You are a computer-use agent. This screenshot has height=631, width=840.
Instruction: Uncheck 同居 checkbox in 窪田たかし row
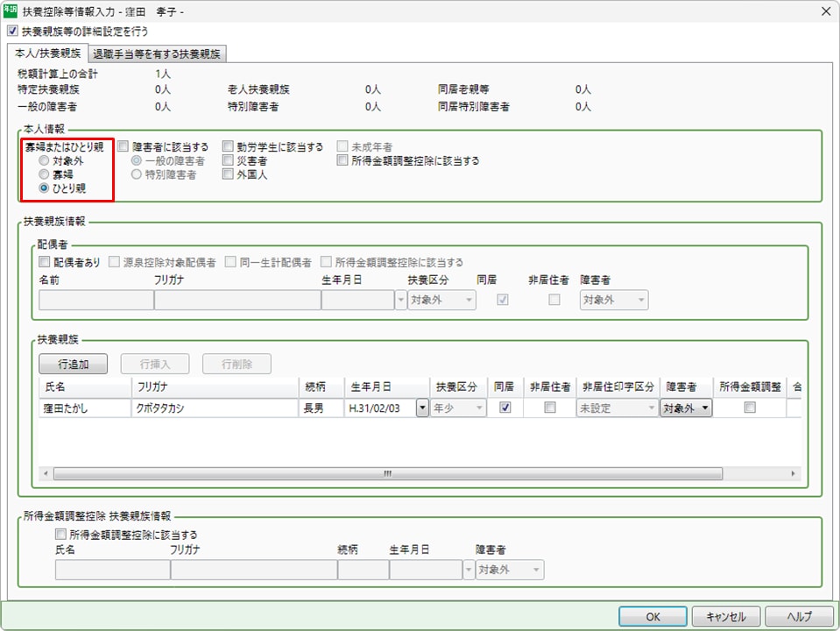point(505,408)
